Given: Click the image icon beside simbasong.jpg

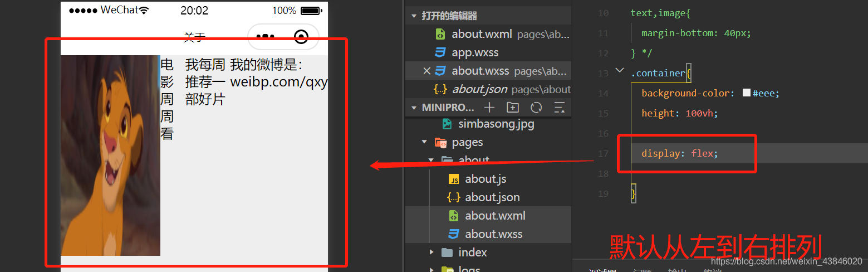Looking at the screenshot, I should 447,124.
